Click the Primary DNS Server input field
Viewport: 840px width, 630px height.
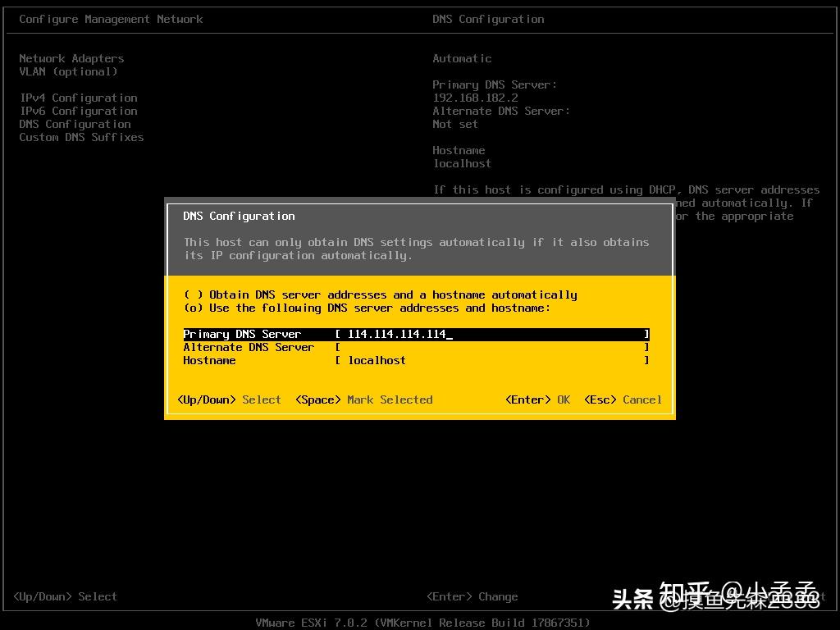point(492,334)
